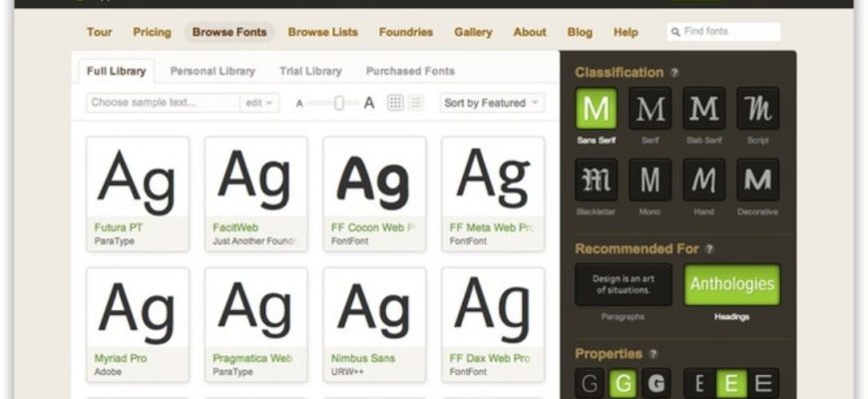The height and width of the screenshot is (399, 868).
Task: Click the search magnifier icon
Action: (x=675, y=32)
